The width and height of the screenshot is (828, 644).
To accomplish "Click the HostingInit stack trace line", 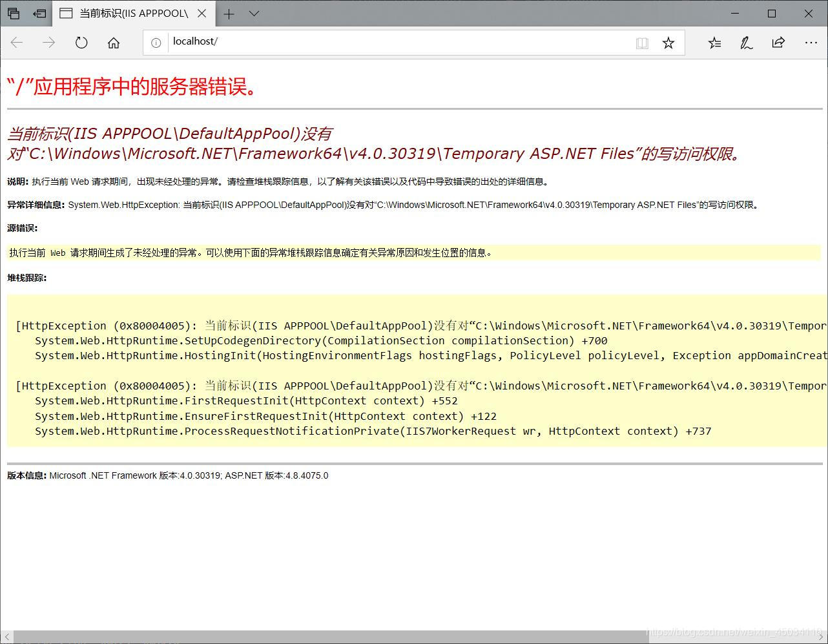I will tap(431, 356).
